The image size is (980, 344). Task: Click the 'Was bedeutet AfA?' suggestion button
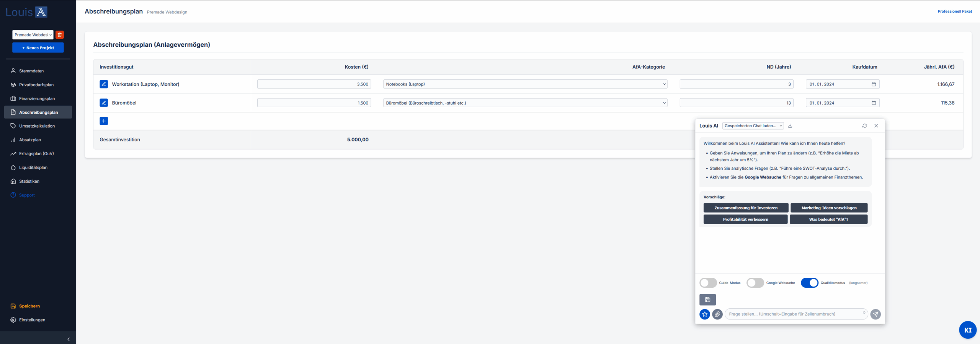pos(828,220)
